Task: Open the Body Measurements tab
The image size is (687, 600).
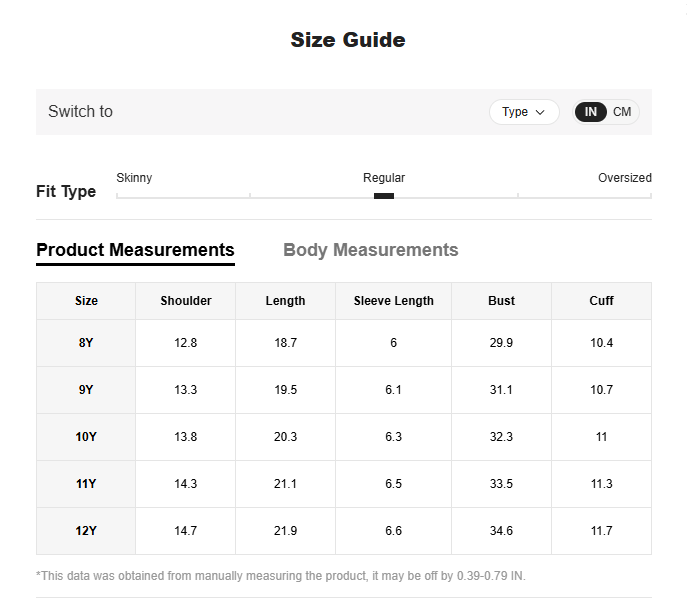Action: [x=371, y=250]
